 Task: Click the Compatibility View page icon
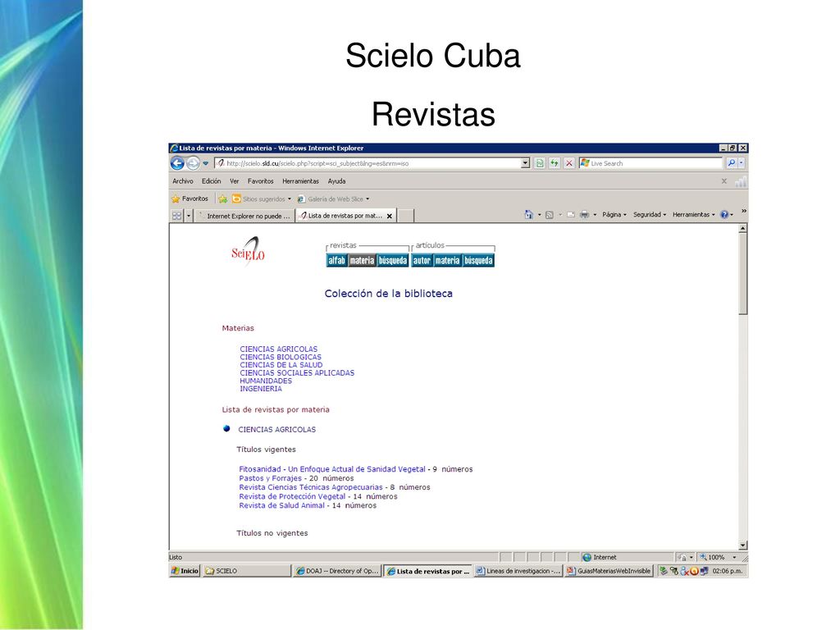pyautogui.click(x=540, y=163)
